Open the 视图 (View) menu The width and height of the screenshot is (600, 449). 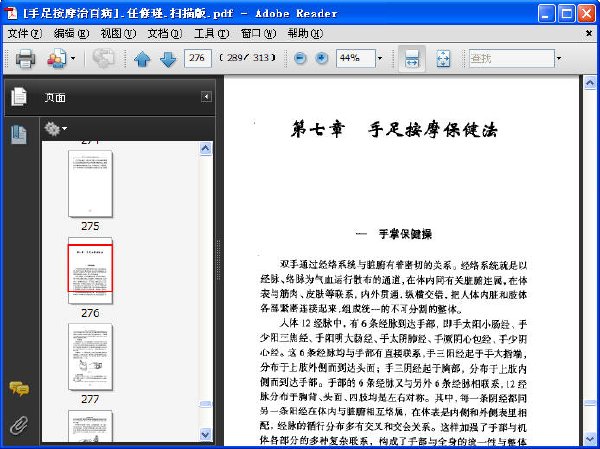click(x=118, y=34)
